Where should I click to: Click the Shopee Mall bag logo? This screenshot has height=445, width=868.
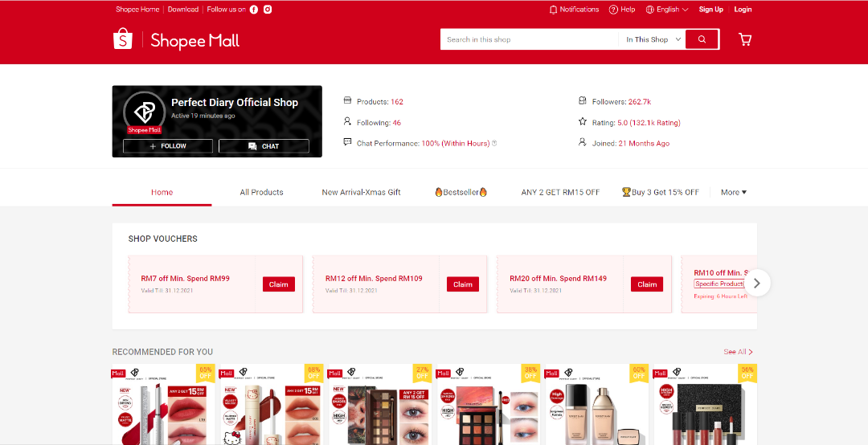point(122,39)
